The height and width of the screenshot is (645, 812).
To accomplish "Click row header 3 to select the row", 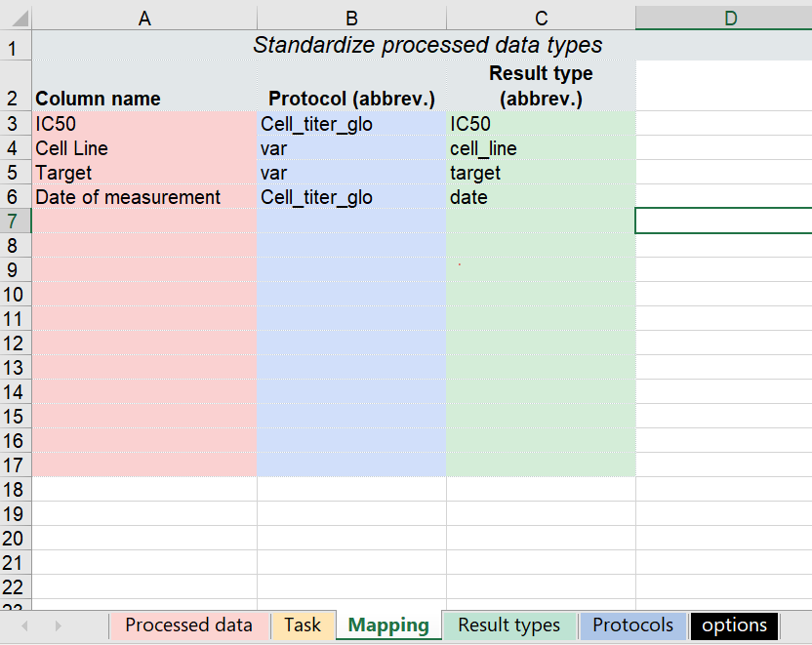I will pyautogui.click(x=15, y=124).
